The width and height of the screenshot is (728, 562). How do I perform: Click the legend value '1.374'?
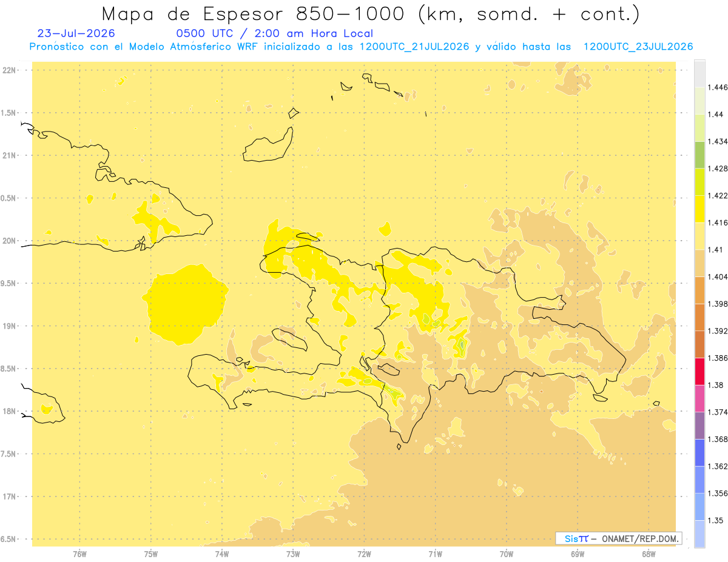coord(717,412)
